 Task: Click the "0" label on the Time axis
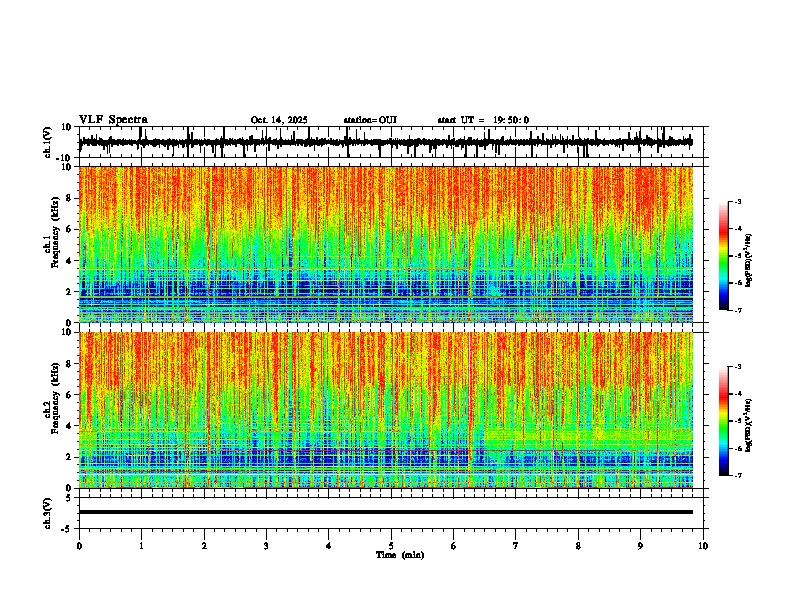[79, 546]
